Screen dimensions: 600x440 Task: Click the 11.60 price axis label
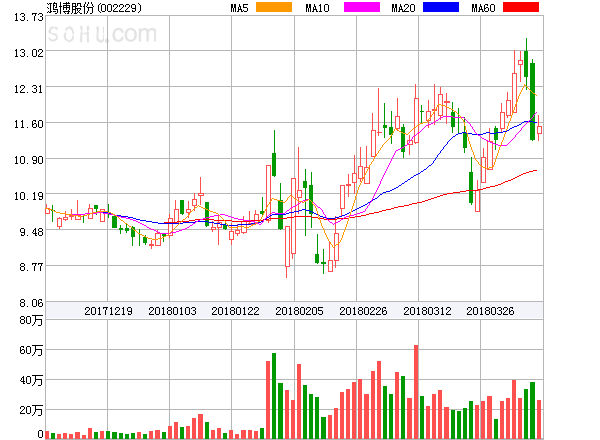click(29, 124)
